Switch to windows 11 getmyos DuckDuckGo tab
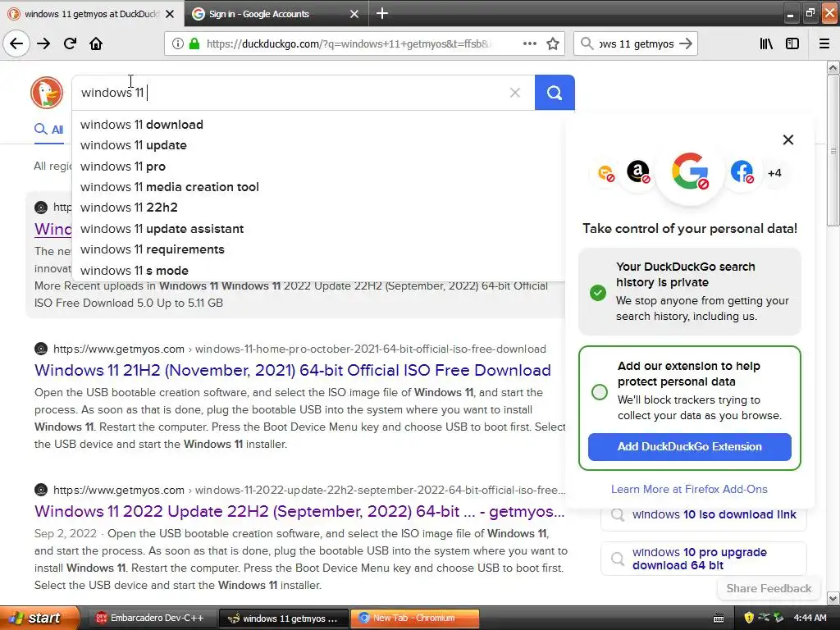 click(x=91, y=14)
